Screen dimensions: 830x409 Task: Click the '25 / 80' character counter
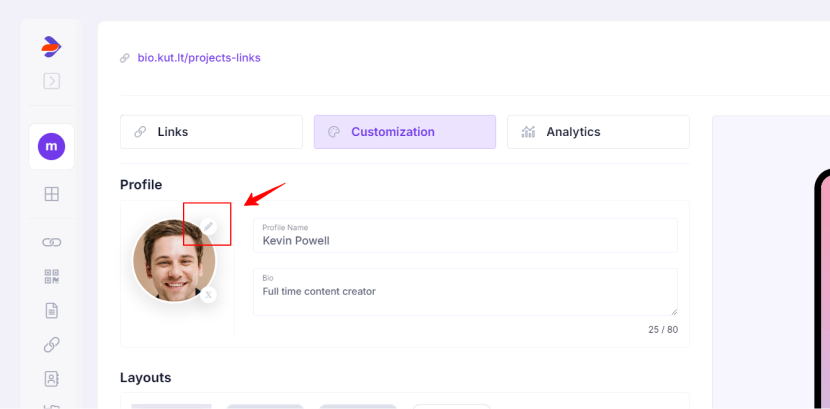663,330
